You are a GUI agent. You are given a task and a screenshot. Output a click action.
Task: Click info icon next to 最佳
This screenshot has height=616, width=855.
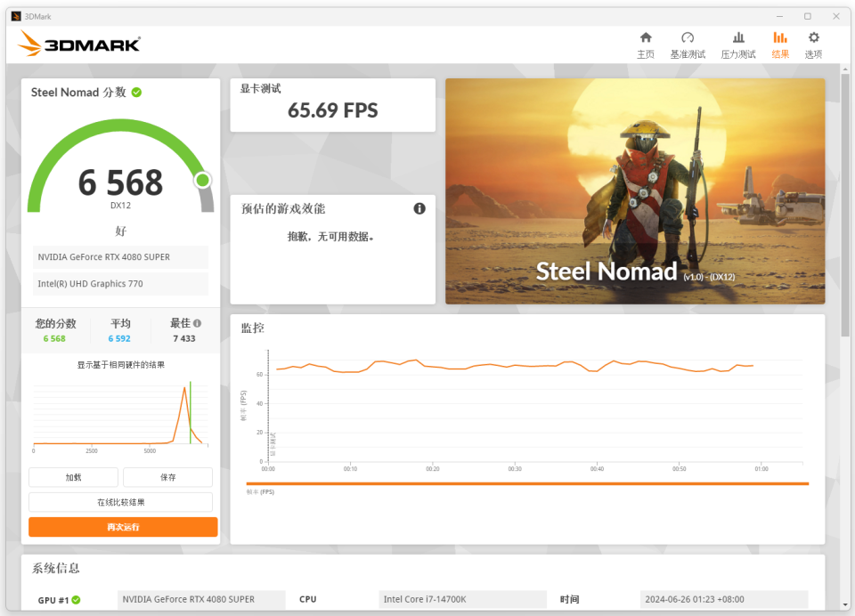[198, 323]
